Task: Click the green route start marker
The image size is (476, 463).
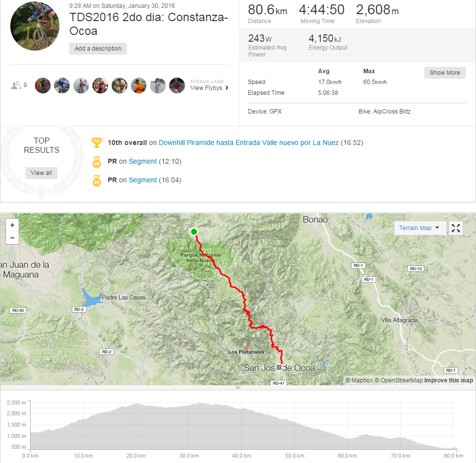Action: point(194,232)
